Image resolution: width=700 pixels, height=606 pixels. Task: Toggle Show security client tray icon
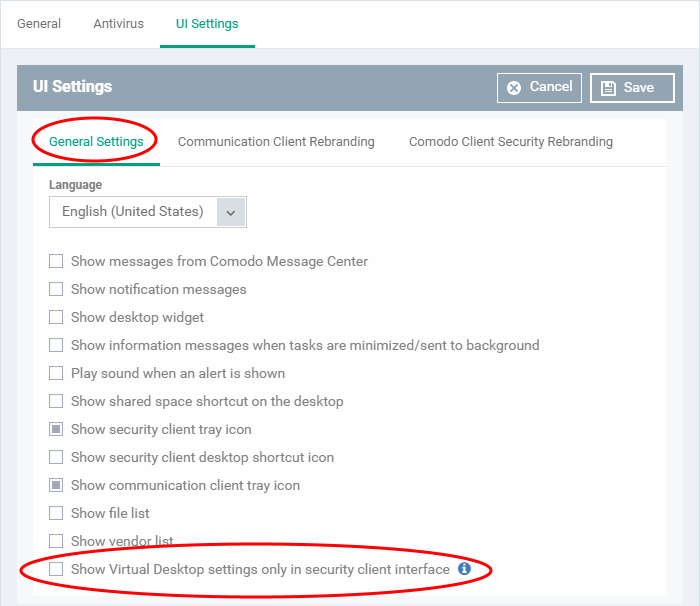[x=57, y=430]
